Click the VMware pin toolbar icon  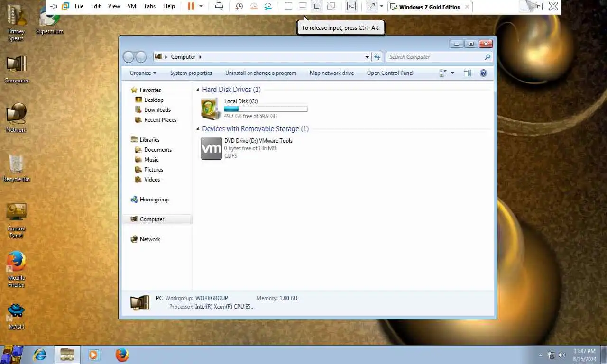point(54,6)
